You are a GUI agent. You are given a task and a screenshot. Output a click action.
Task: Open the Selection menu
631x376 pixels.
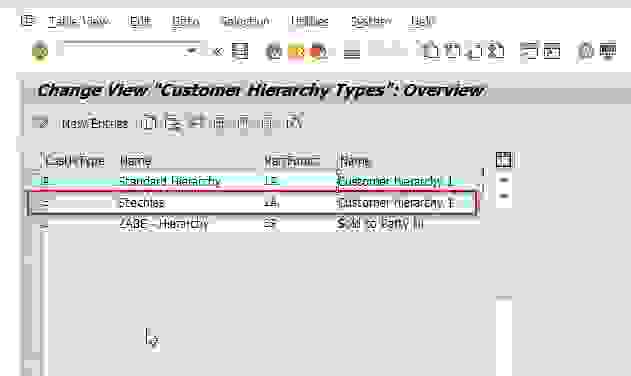[245, 21]
